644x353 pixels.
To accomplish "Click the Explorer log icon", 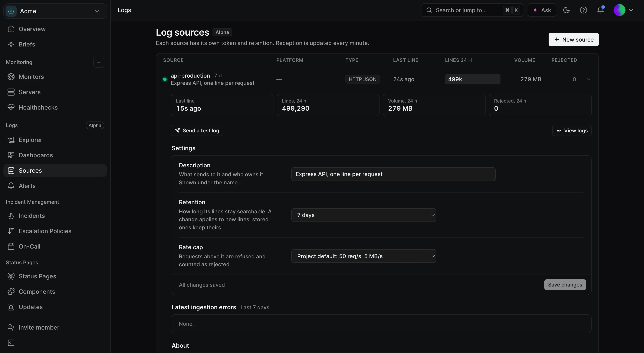I will pos(11,140).
